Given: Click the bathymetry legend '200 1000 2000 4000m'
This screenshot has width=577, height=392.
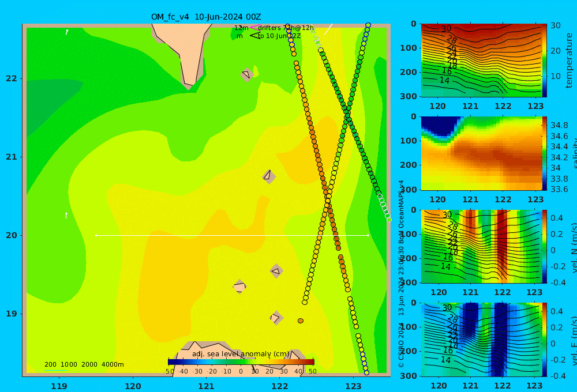Looking at the screenshot, I should [84, 364].
